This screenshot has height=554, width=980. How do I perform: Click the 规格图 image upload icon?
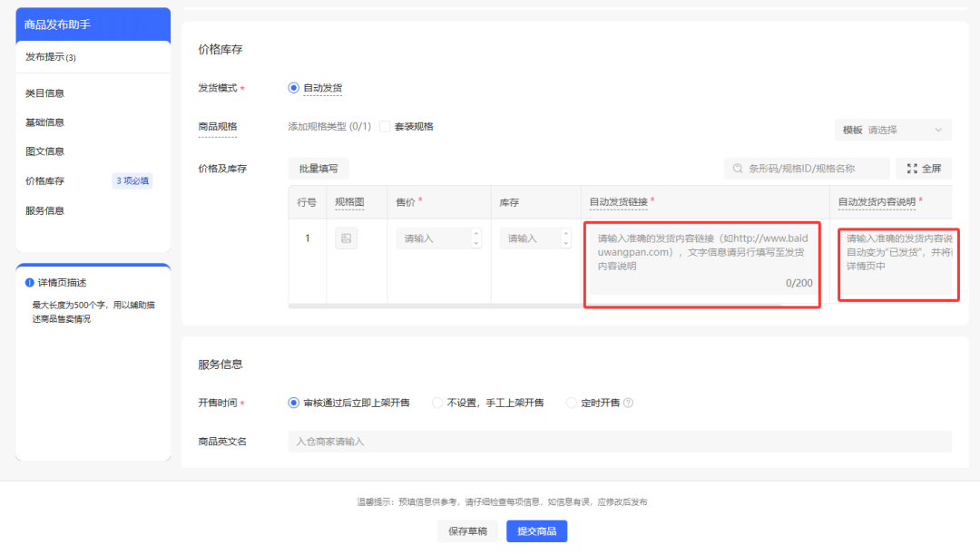[x=346, y=238]
